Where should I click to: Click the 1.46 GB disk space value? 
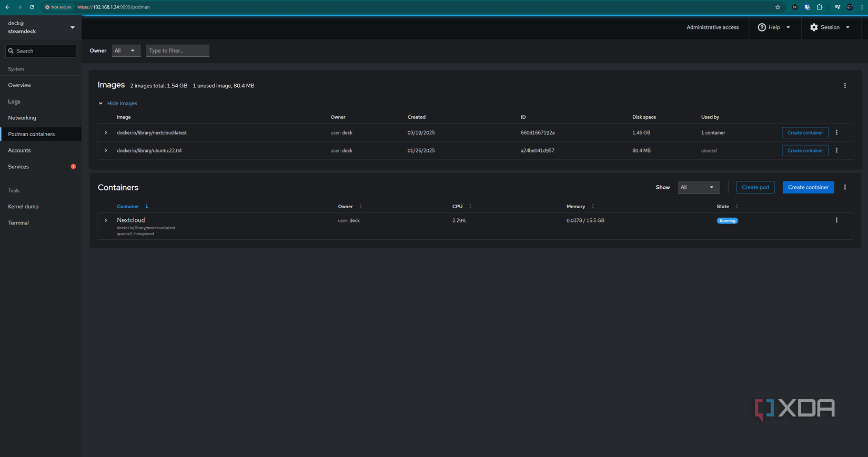pos(641,133)
